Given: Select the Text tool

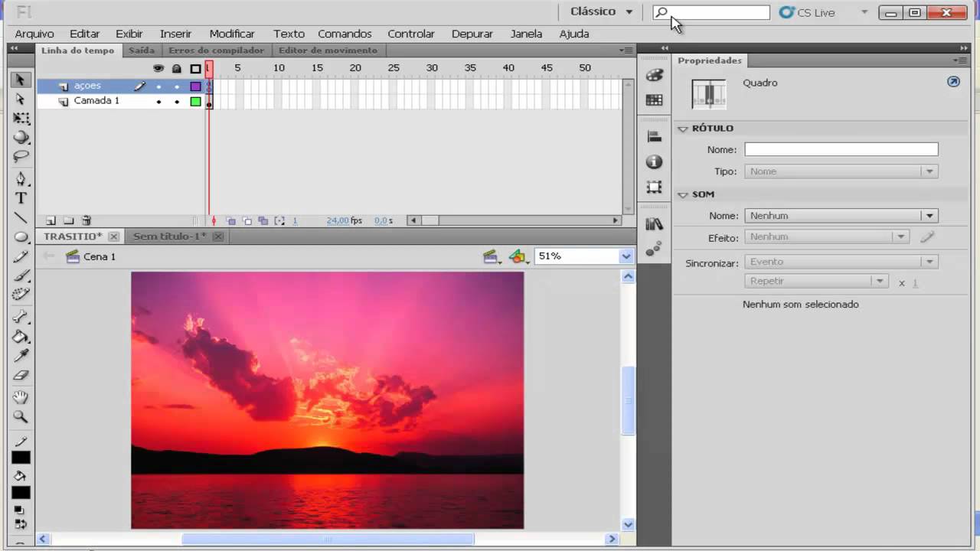Looking at the screenshot, I should pyautogui.click(x=21, y=198).
